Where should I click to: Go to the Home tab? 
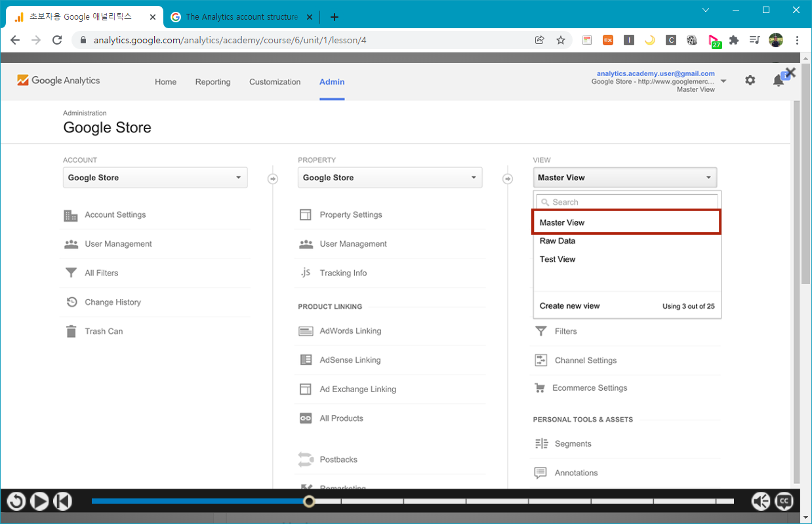165,82
